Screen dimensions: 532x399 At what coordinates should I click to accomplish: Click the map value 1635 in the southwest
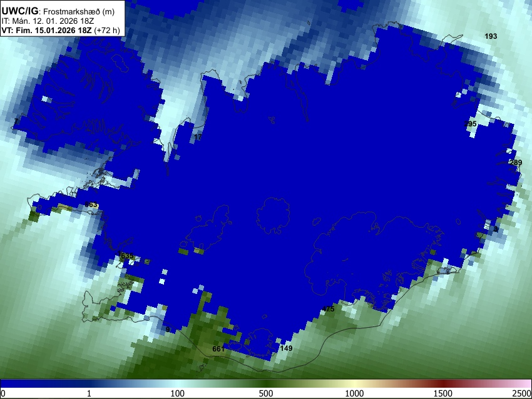[126, 256]
